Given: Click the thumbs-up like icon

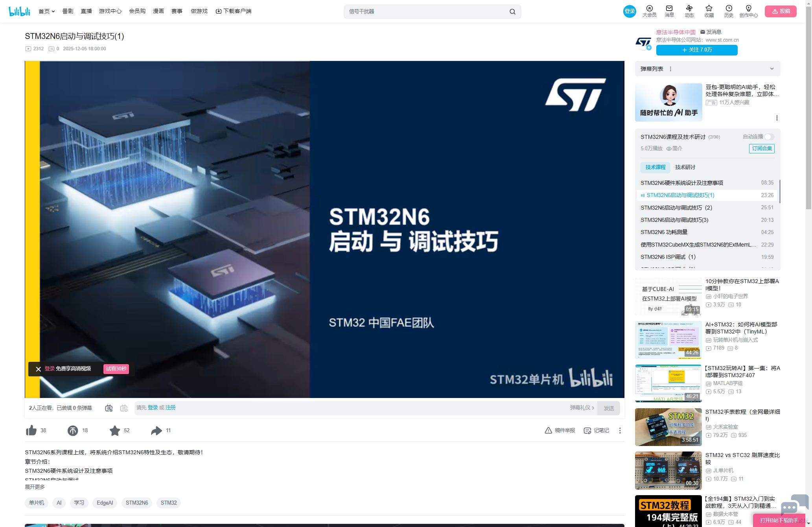Looking at the screenshot, I should 31,431.
